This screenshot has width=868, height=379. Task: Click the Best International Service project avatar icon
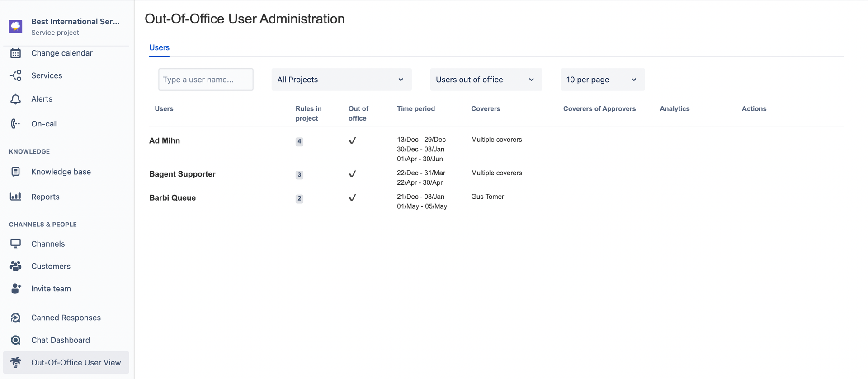tap(15, 26)
